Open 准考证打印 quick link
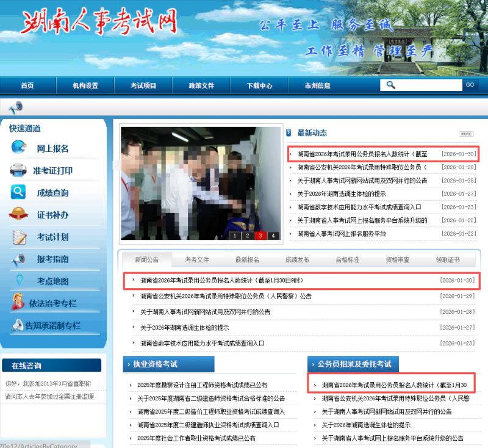 (52, 171)
